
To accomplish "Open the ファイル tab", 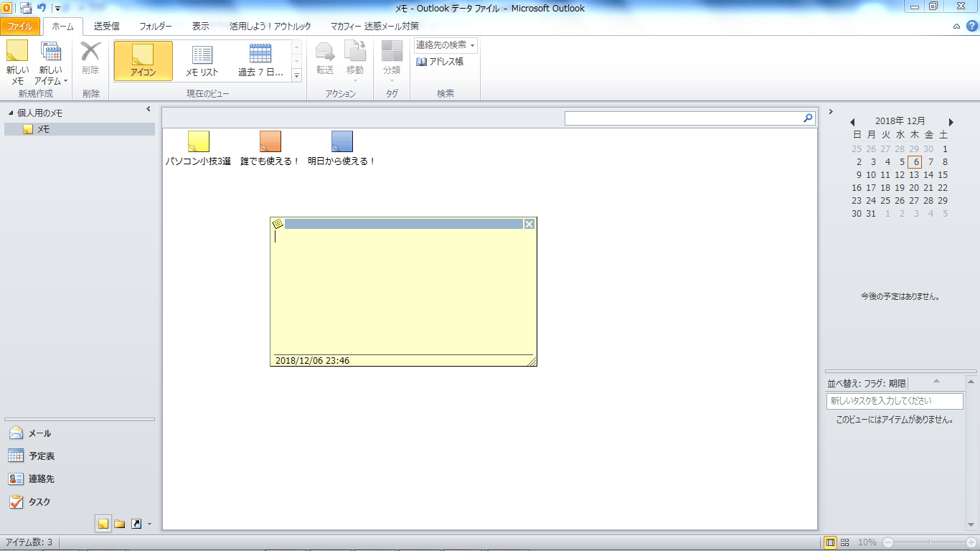I will click(20, 27).
